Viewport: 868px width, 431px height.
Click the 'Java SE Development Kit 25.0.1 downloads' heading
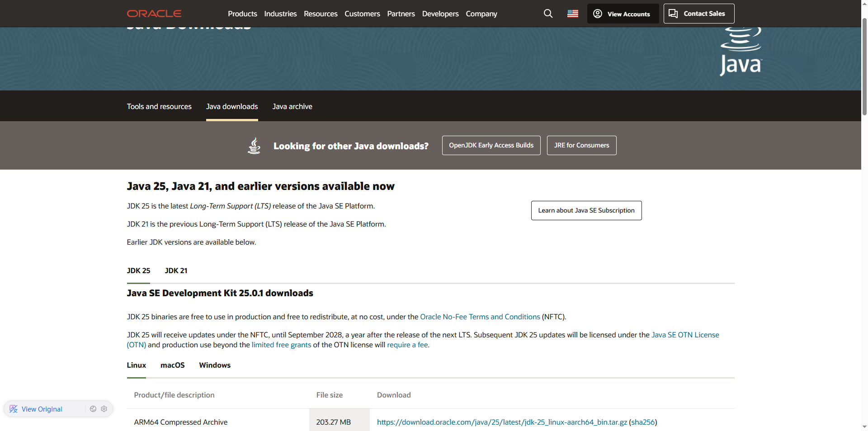(x=220, y=293)
